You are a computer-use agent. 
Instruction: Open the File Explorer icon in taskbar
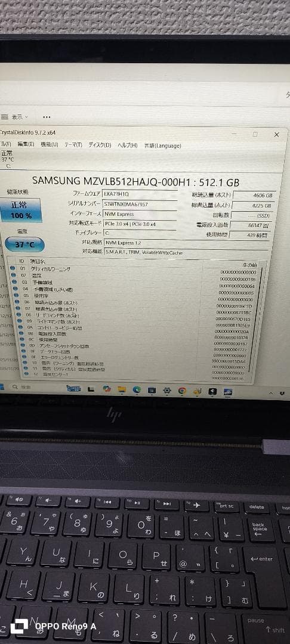coord(121,389)
